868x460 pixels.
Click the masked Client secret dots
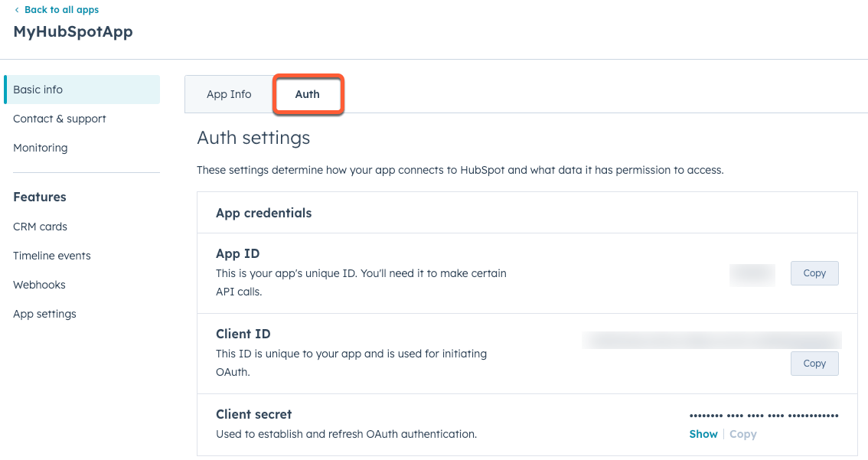(x=763, y=416)
